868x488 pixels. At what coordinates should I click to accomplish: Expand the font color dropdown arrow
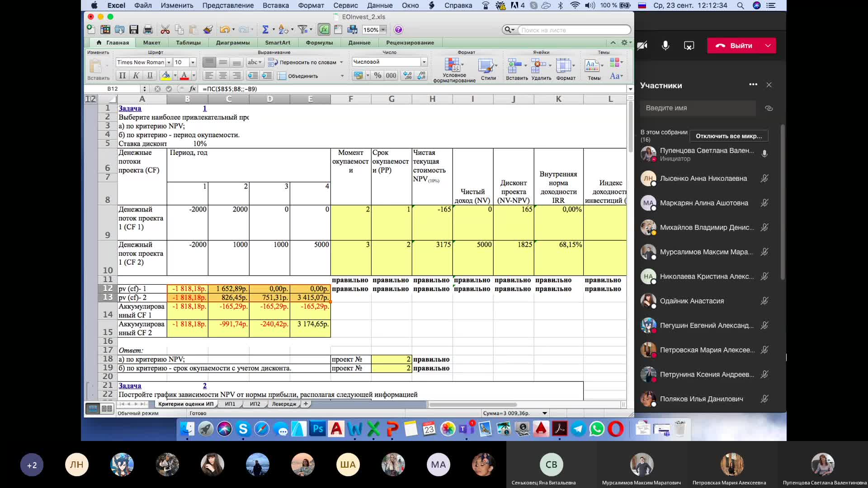pos(194,76)
